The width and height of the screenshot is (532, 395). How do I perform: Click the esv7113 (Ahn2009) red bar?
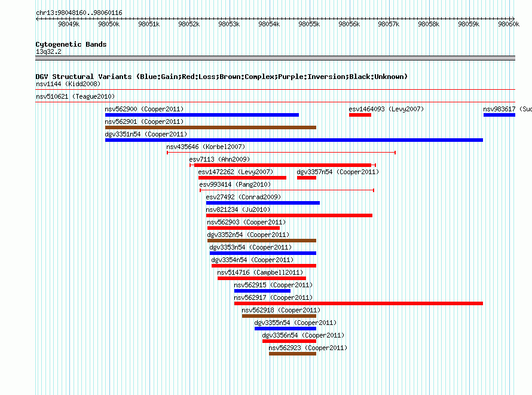pos(283,165)
